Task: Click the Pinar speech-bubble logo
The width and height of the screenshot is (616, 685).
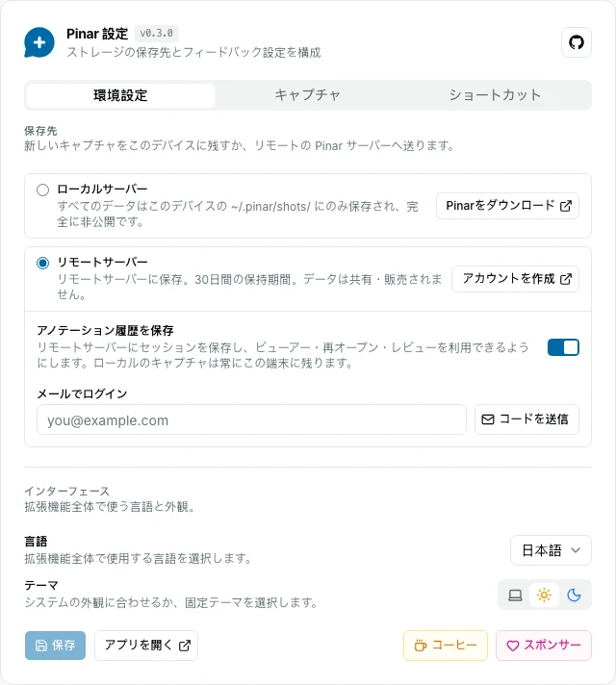Action: (39, 42)
